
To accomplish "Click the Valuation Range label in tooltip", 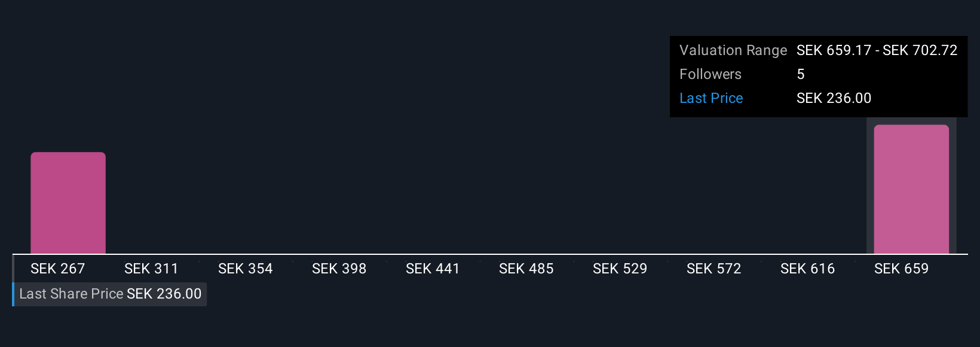I will (x=733, y=50).
